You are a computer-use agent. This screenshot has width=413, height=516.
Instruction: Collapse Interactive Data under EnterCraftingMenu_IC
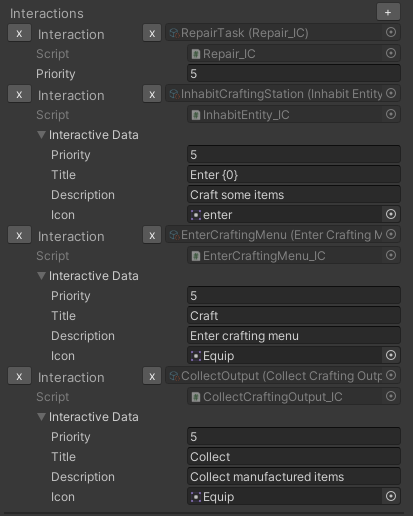click(41, 276)
